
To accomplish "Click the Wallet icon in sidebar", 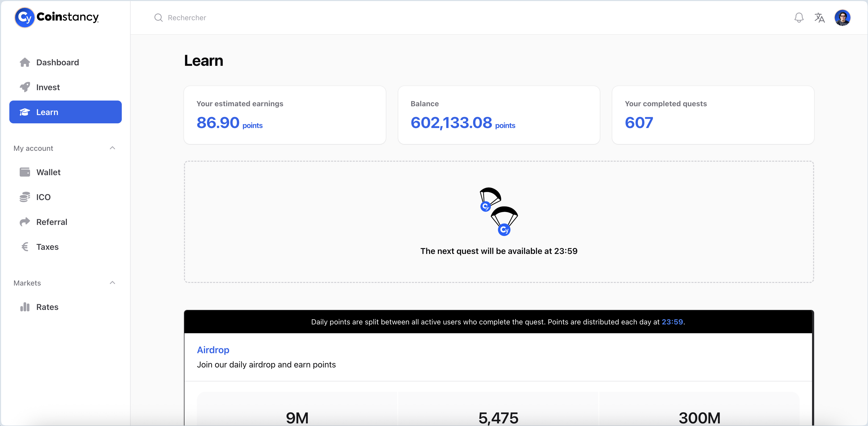I will click(25, 172).
